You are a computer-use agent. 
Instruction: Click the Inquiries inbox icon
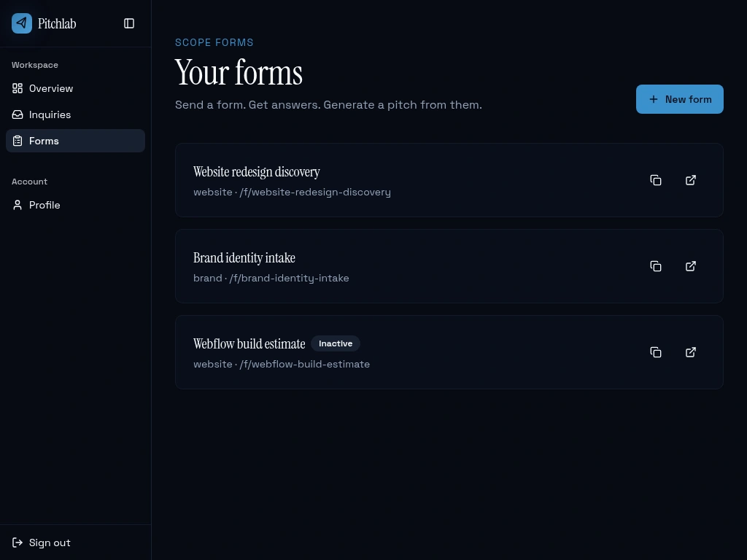pos(18,114)
